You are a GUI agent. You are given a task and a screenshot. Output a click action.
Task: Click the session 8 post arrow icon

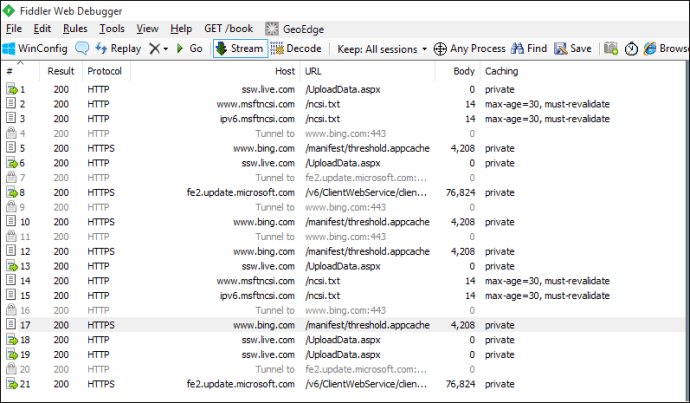coord(11,192)
